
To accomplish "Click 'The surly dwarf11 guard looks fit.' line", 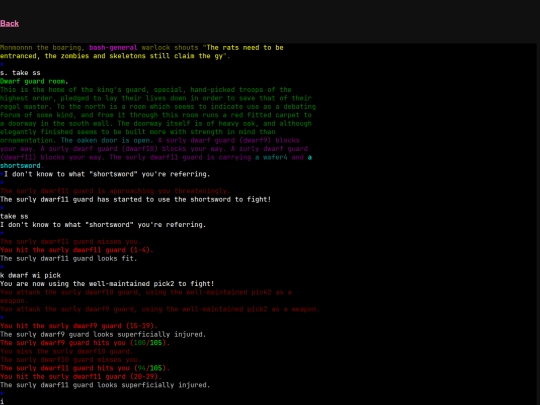I will click(69, 259).
